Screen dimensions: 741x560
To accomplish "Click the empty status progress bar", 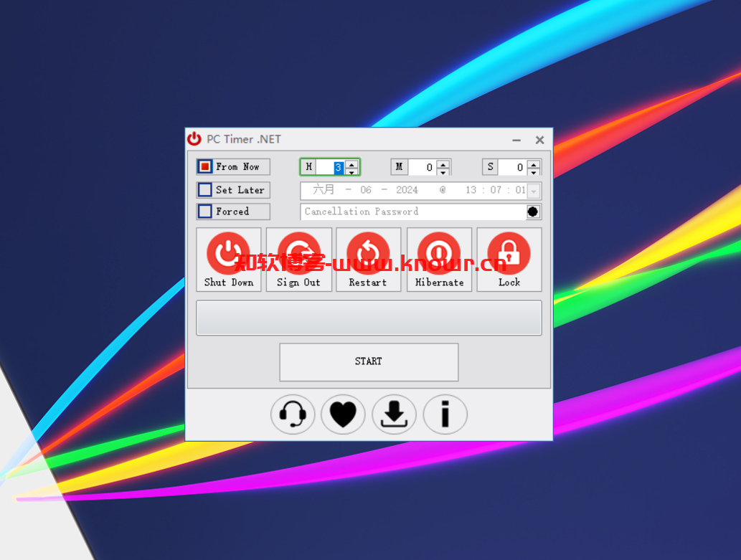I will [x=369, y=318].
